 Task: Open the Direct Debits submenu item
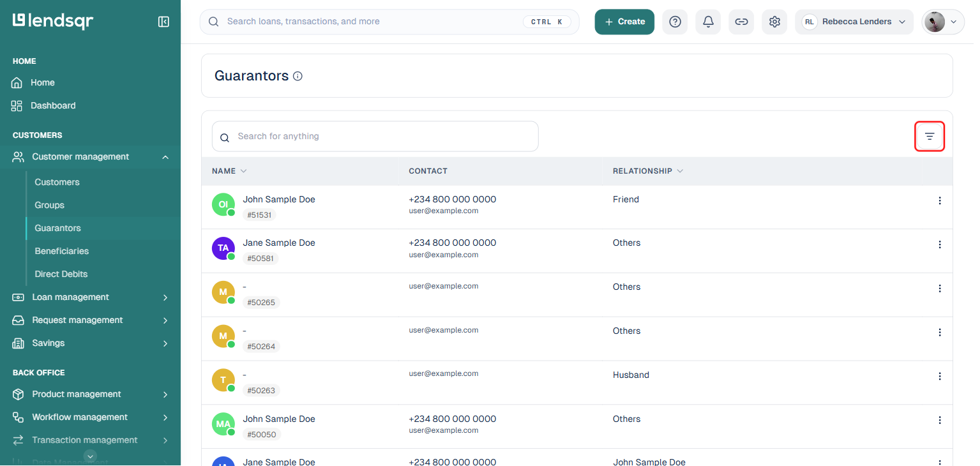pos(61,274)
